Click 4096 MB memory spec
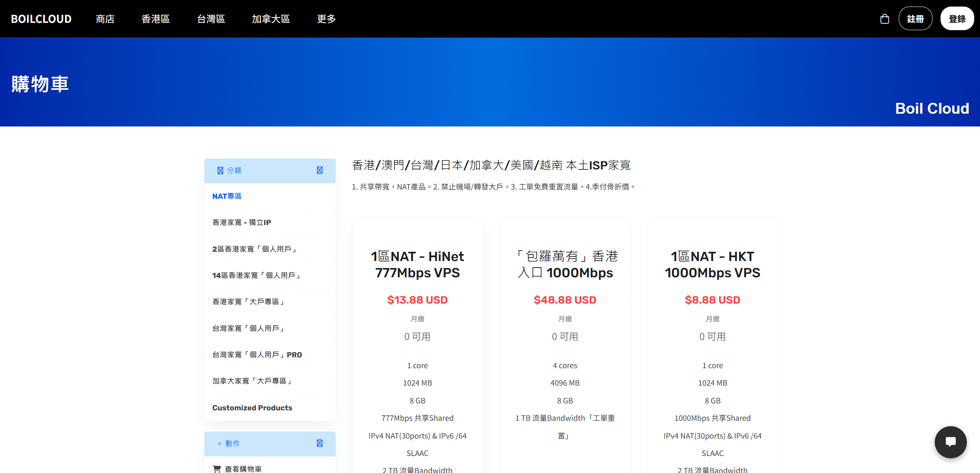 click(x=565, y=383)
